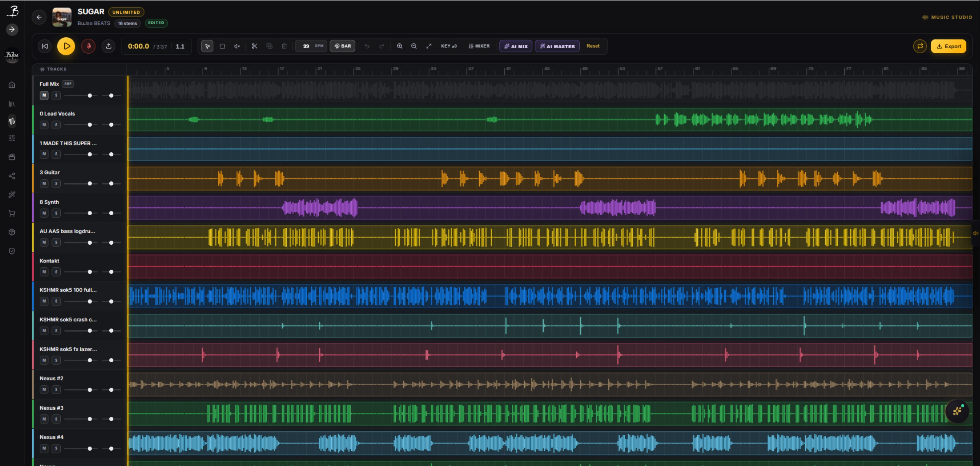The height and width of the screenshot is (466, 980).
Task: Select the pointer cursor tool
Action: pyautogui.click(x=207, y=46)
